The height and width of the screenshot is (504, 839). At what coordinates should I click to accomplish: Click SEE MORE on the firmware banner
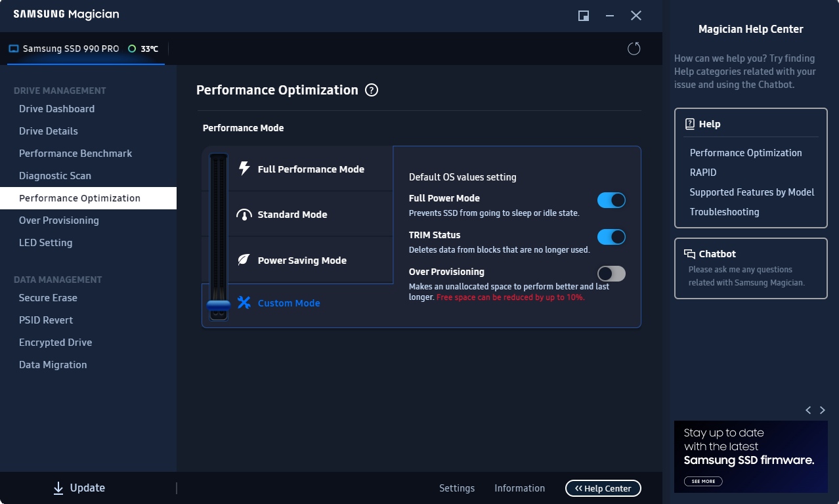click(x=702, y=481)
